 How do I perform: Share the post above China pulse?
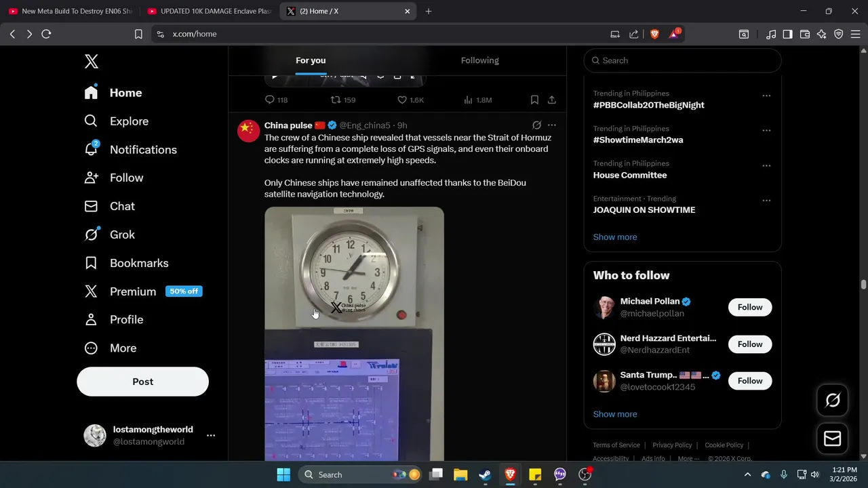pos(552,100)
